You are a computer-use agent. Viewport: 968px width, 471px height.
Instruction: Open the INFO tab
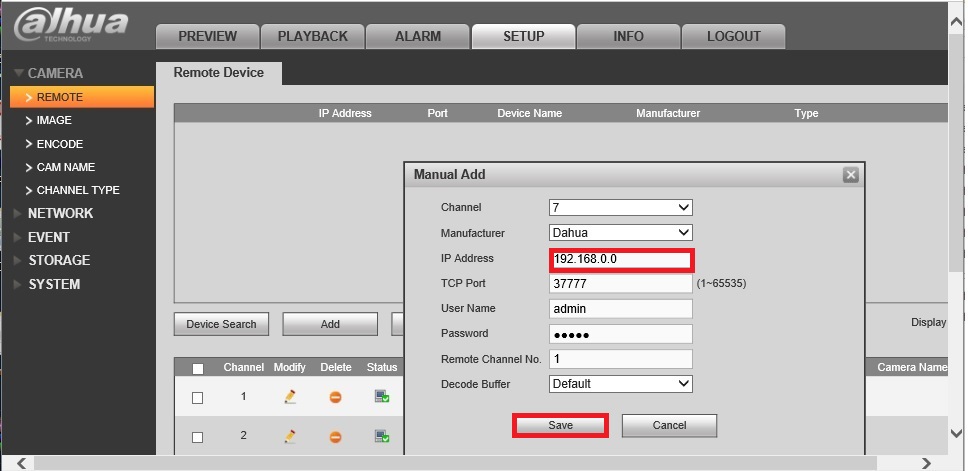click(628, 36)
